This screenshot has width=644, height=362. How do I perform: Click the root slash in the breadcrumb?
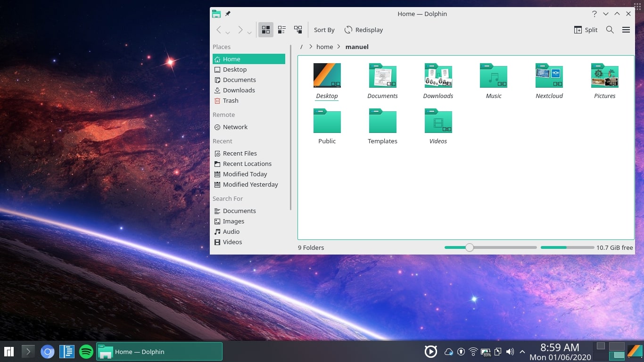coord(301,47)
